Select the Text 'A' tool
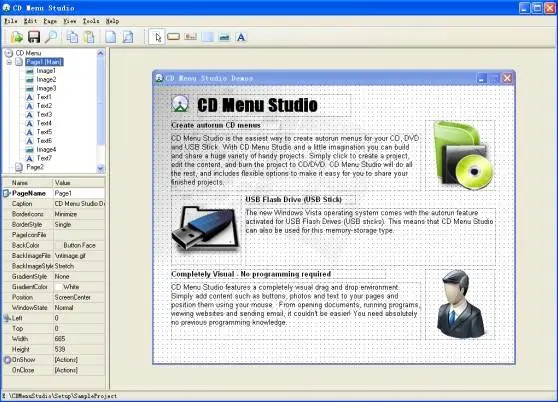The image size is (558, 402). click(x=241, y=37)
